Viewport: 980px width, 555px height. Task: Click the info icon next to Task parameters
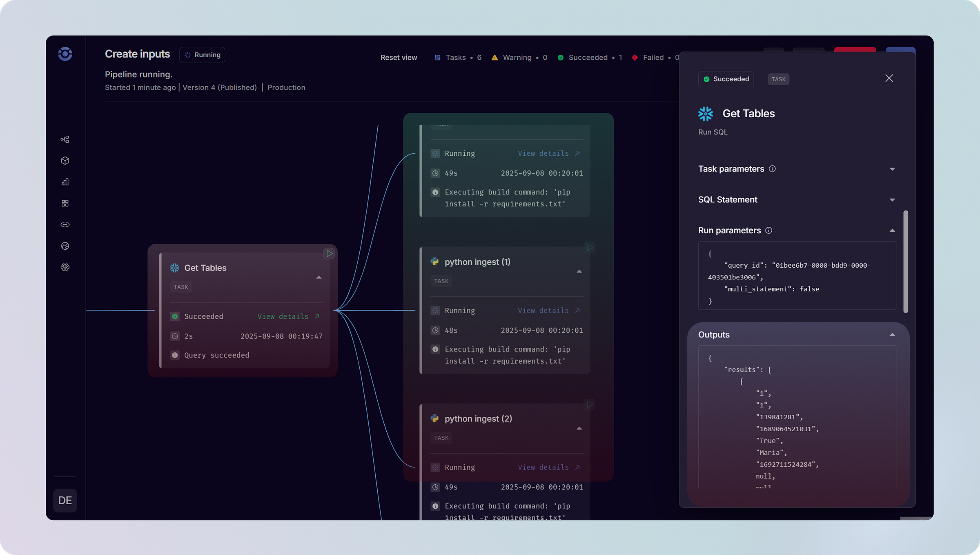click(772, 169)
